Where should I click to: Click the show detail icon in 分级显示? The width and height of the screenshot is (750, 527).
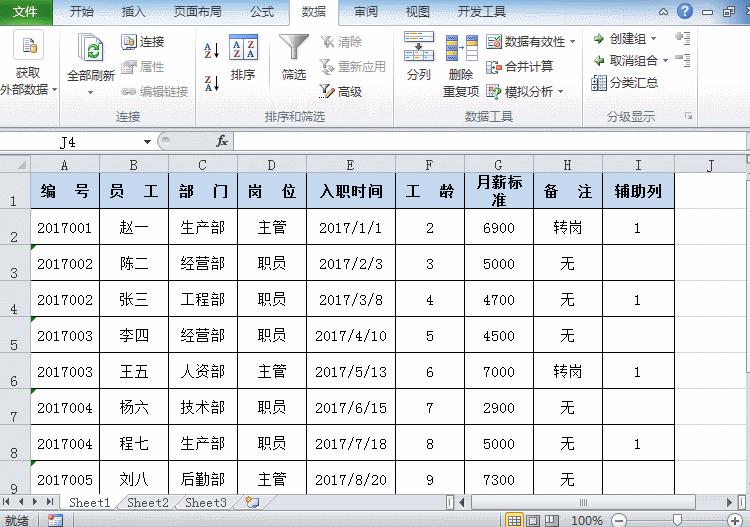point(683,38)
